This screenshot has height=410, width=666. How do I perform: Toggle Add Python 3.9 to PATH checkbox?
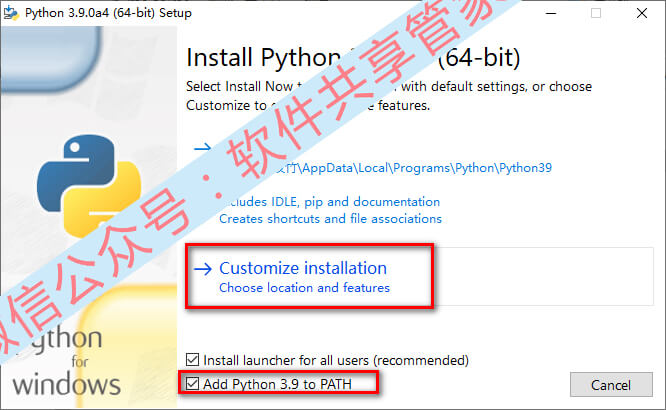(x=192, y=384)
